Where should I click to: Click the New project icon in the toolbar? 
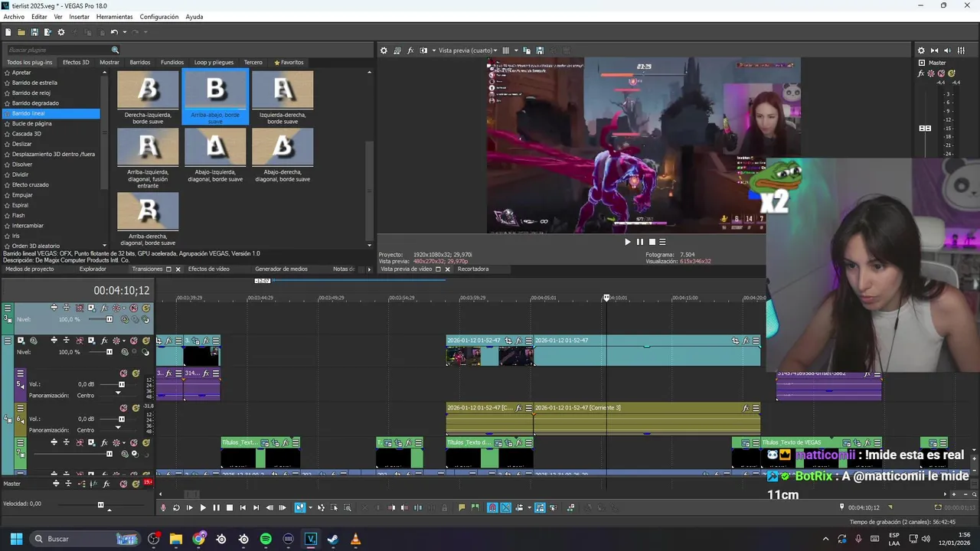[8, 32]
